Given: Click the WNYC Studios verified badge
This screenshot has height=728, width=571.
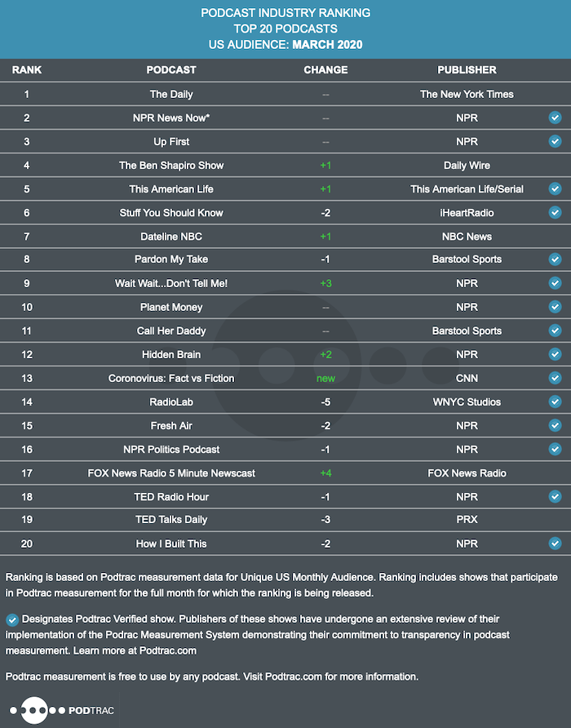Looking at the screenshot, I should coord(555,402).
